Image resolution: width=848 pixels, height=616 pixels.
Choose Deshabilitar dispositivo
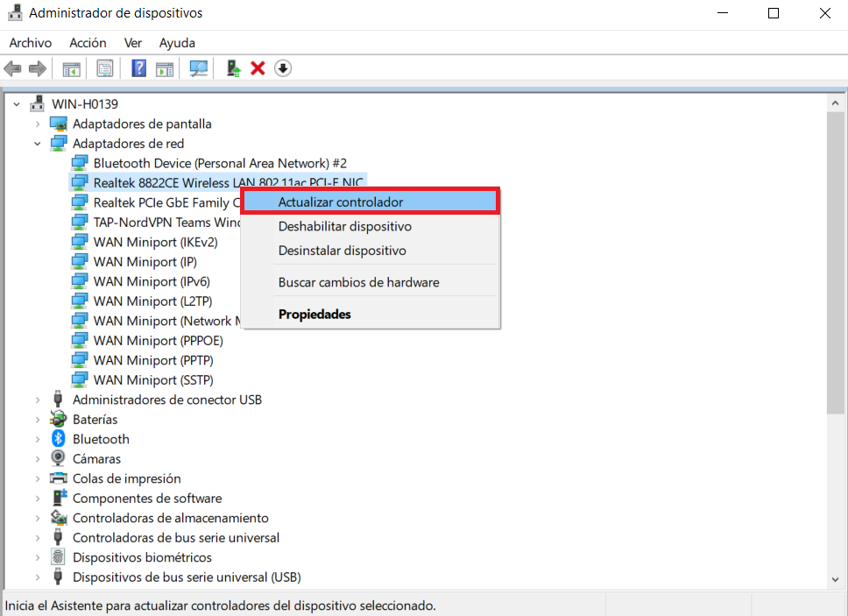coord(370,226)
